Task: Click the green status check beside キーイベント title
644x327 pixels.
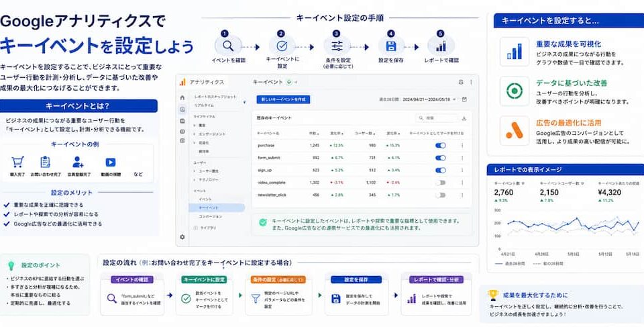Action: (289, 83)
